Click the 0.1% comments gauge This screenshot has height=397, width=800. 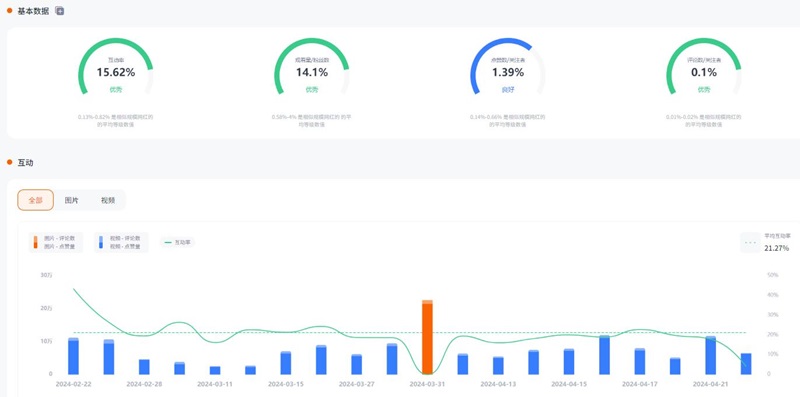(704, 66)
